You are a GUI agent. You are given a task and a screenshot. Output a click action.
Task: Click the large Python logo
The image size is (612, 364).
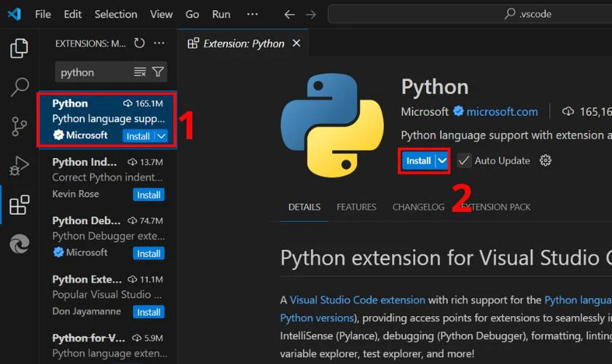pyautogui.click(x=332, y=126)
